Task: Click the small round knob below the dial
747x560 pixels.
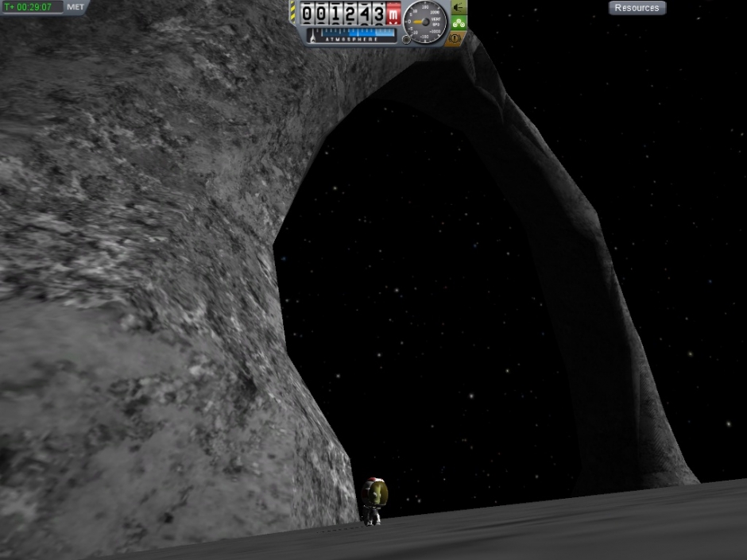Action: 406,40
